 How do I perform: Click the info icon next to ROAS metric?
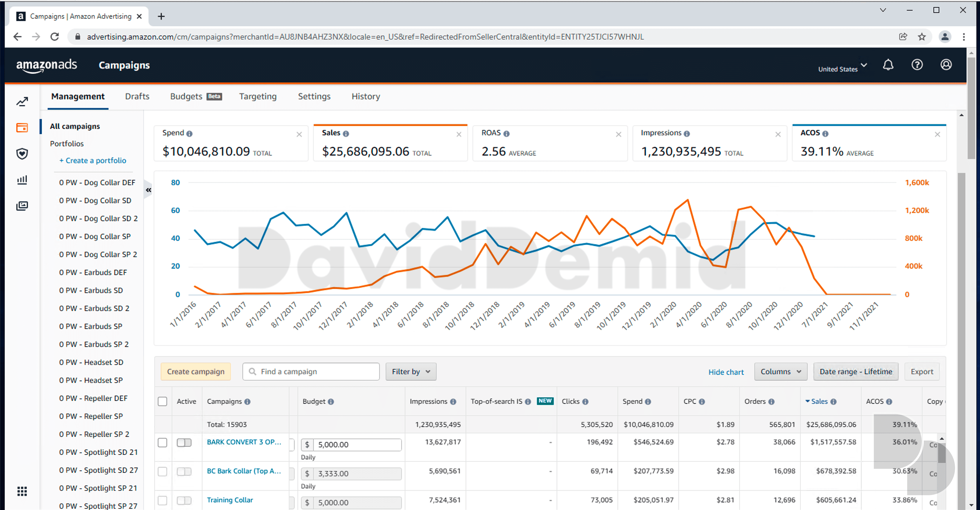click(506, 133)
